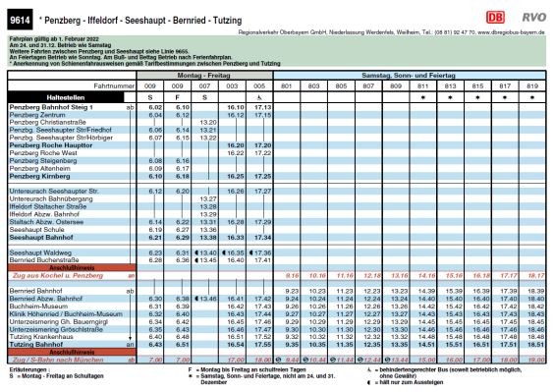Select the 'Bernried Buchenstraße' stop
The image size is (554, 392).
pyautogui.click(x=44, y=260)
